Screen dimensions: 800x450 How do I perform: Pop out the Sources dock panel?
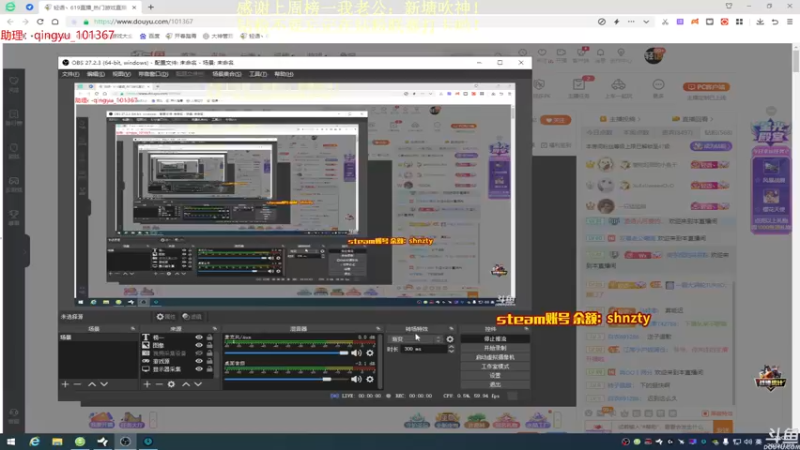(215, 329)
